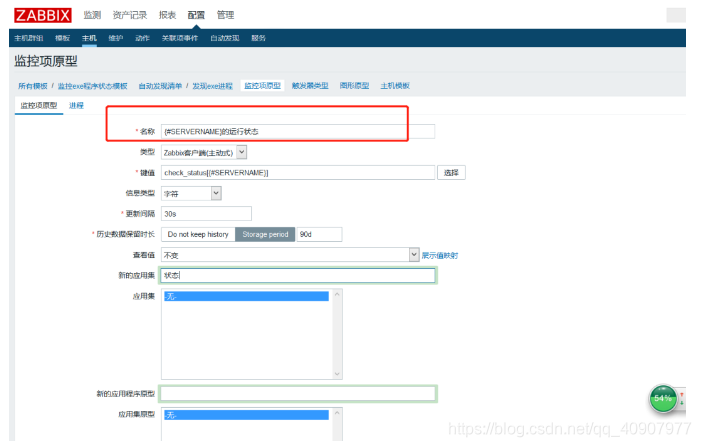Go to 服务 submenu
The image size is (701, 447).
point(258,38)
